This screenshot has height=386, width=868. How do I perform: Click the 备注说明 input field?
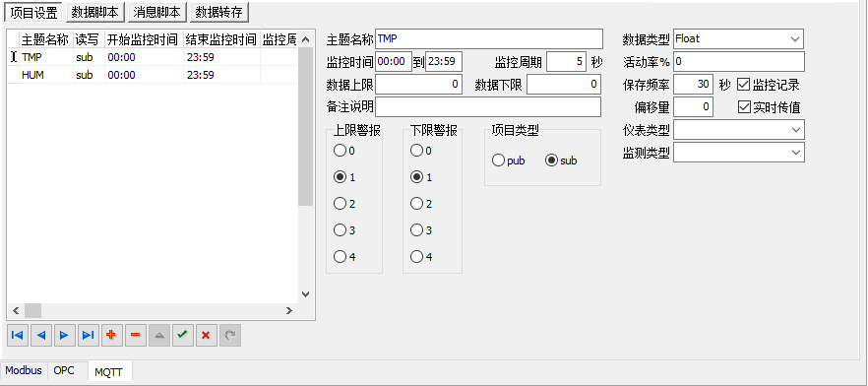pos(488,107)
